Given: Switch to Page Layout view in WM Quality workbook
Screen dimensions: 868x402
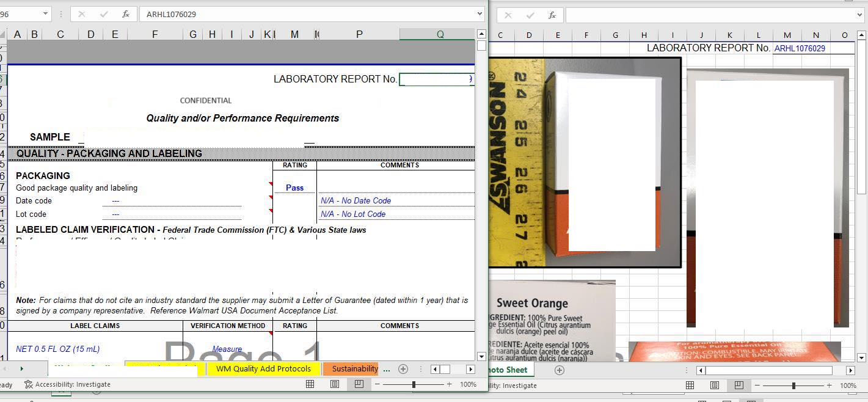Looking at the screenshot, I should point(335,384).
